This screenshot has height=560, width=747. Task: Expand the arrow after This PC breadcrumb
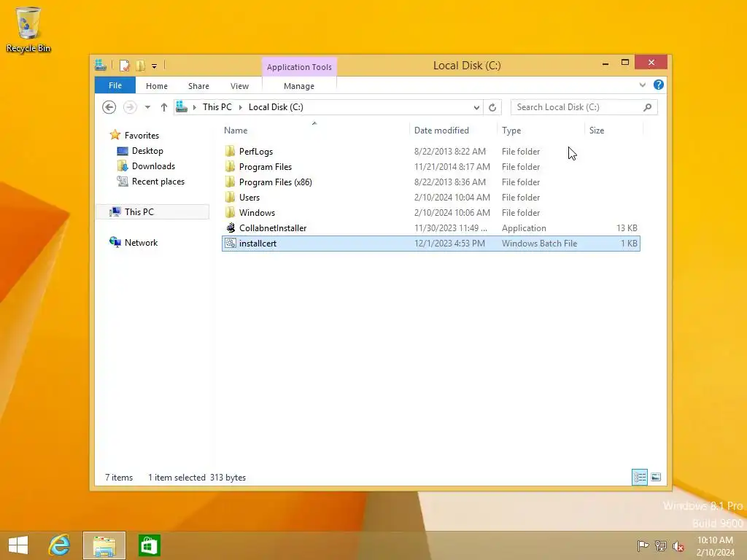(240, 108)
